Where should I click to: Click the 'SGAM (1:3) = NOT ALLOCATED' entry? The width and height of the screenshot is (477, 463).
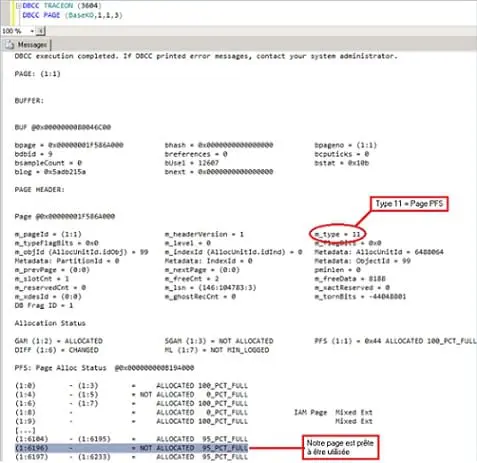pos(219,341)
